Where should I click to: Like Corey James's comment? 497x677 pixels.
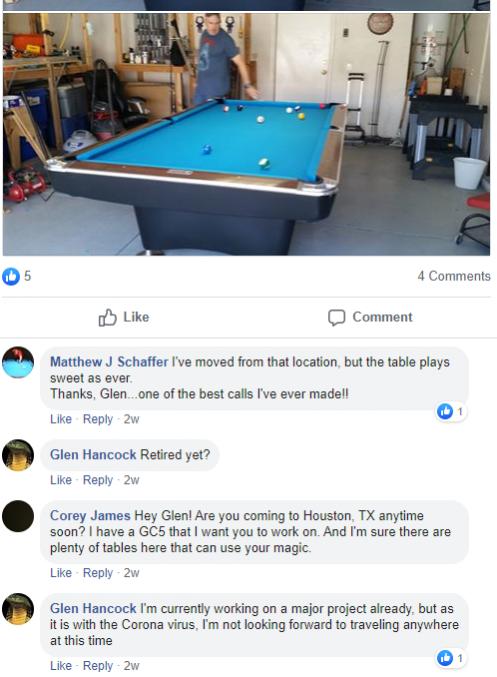[x=60, y=573]
